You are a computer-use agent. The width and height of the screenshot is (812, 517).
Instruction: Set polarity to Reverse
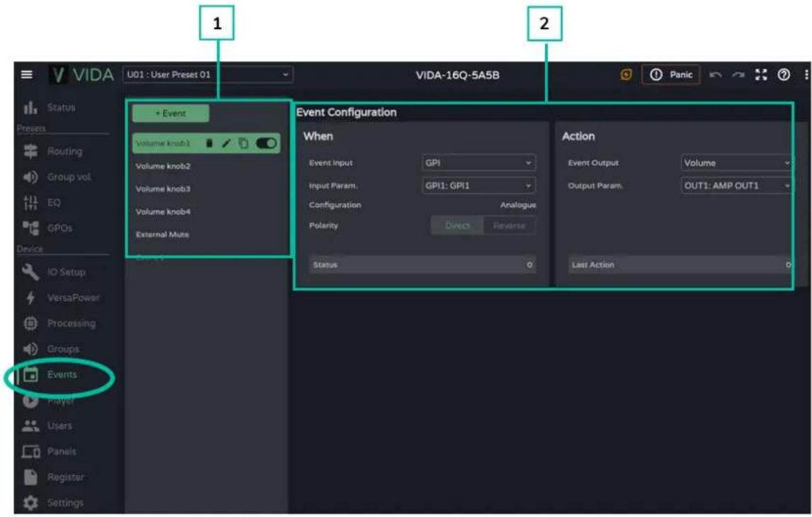click(509, 226)
